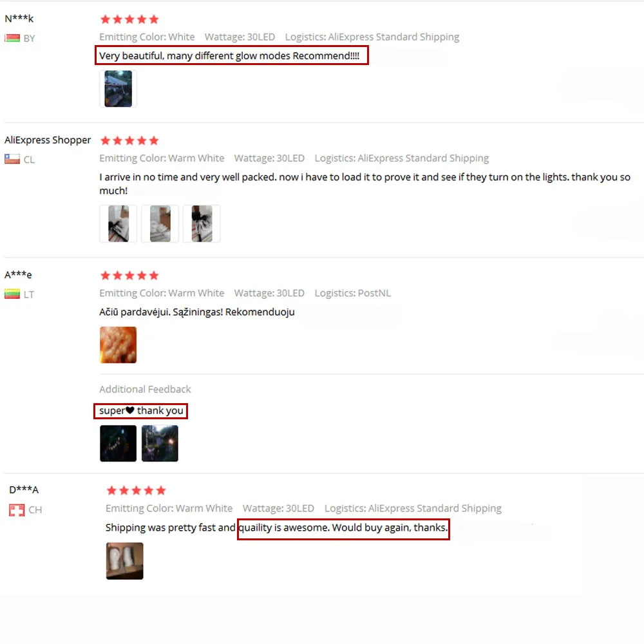Open the orange lights photo in A***e's review
The height and width of the screenshot is (644, 644).
click(118, 345)
